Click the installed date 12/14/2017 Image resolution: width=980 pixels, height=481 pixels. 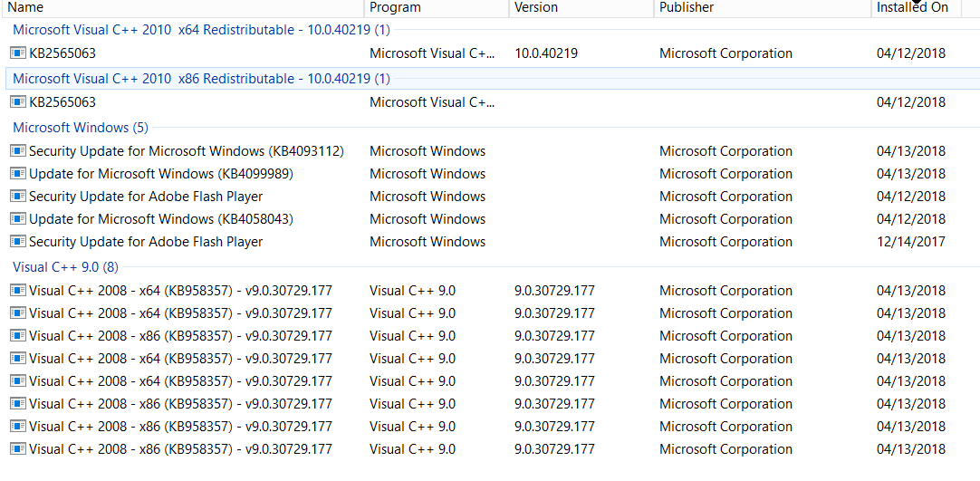[x=911, y=242]
